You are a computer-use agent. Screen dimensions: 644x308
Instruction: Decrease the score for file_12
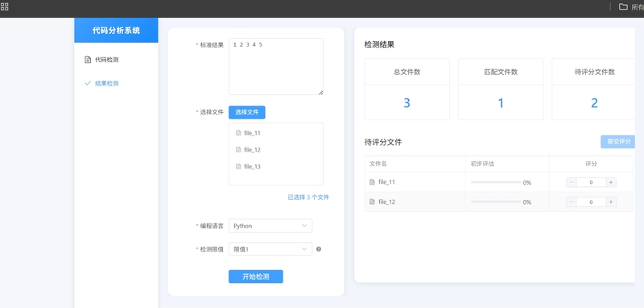(572, 202)
